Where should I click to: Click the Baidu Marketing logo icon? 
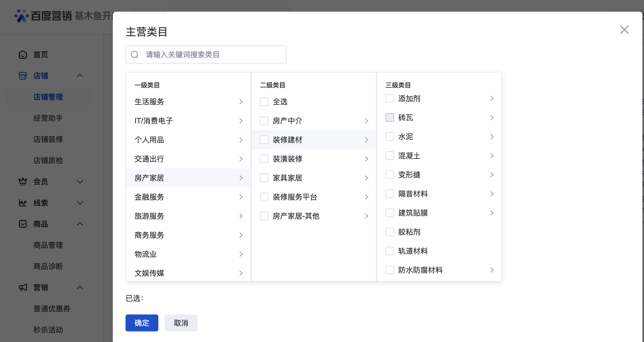tap(21, 16)
